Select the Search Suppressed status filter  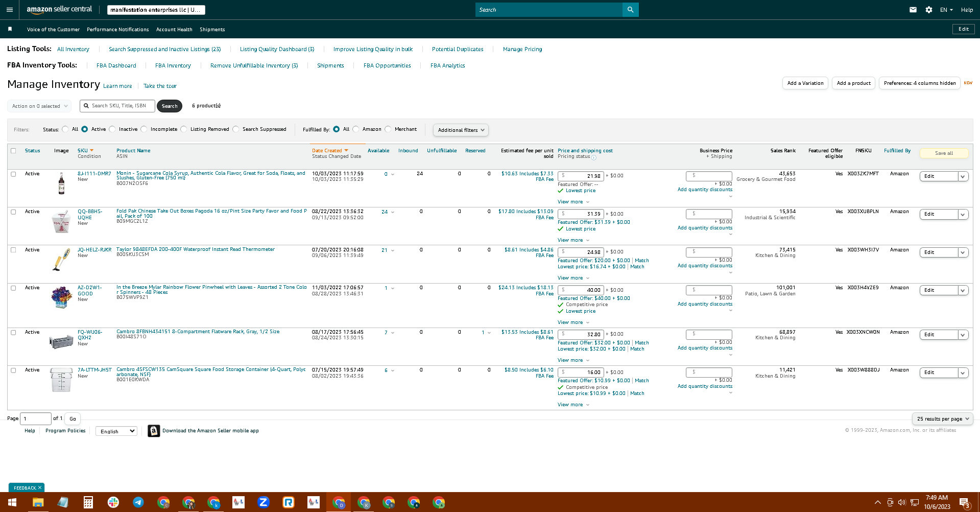tap(236, 129)
